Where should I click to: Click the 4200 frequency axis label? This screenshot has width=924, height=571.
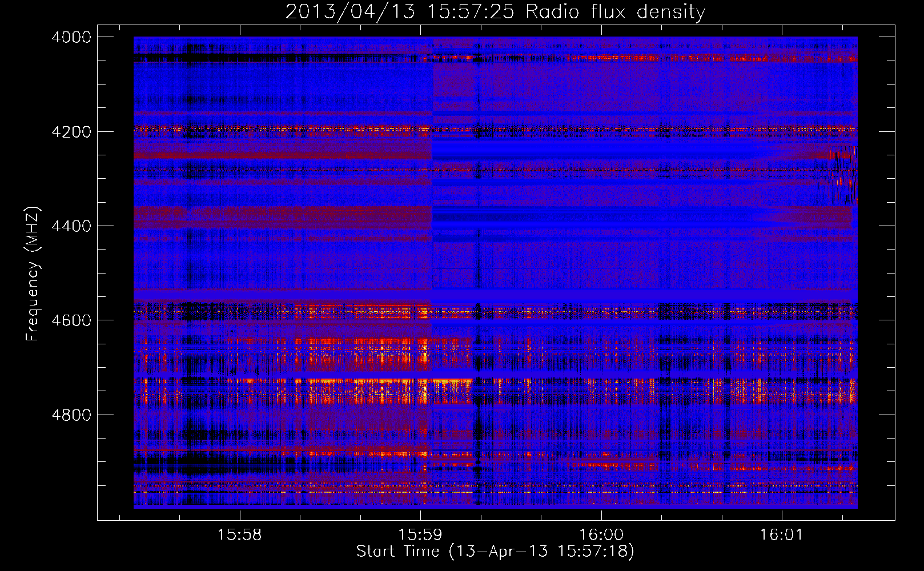pos(71,132)
